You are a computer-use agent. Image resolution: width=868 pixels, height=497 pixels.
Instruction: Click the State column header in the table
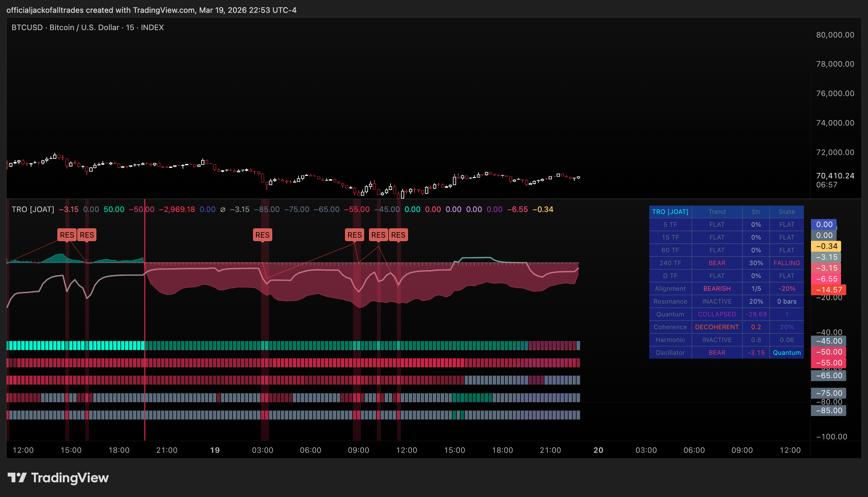pyautogui.click(x=786, y=212)
